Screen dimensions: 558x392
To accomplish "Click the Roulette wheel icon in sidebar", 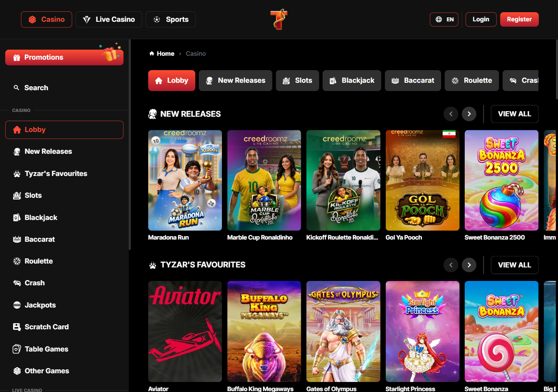I will pyautogui.click(x=17, y=261).
